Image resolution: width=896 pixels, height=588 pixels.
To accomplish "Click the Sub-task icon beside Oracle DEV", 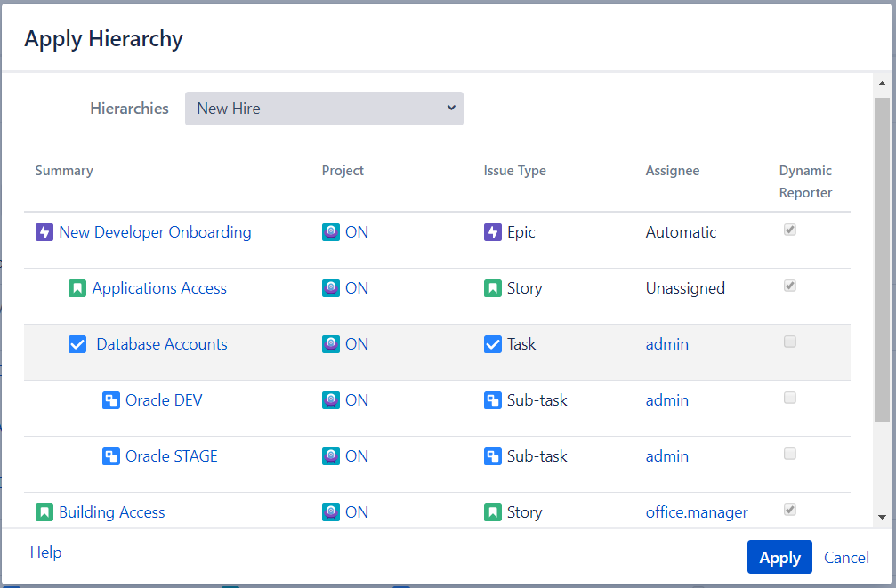I will point(111,400).
